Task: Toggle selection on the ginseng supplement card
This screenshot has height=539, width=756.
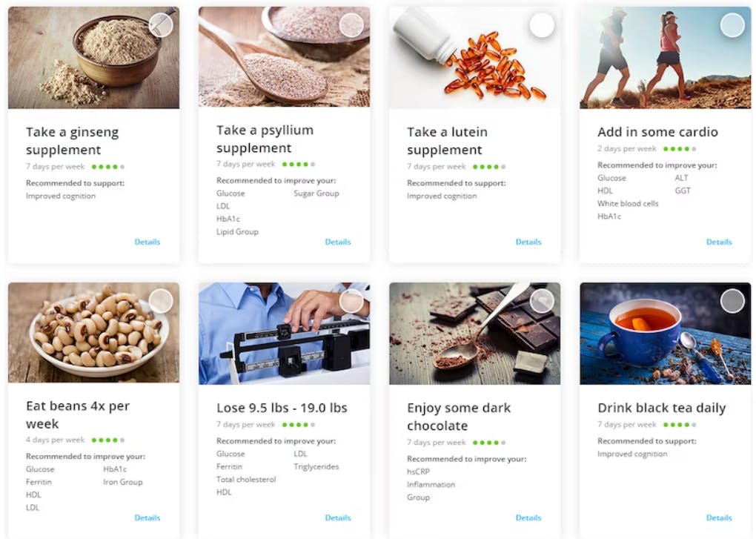Action: point(159,24)
